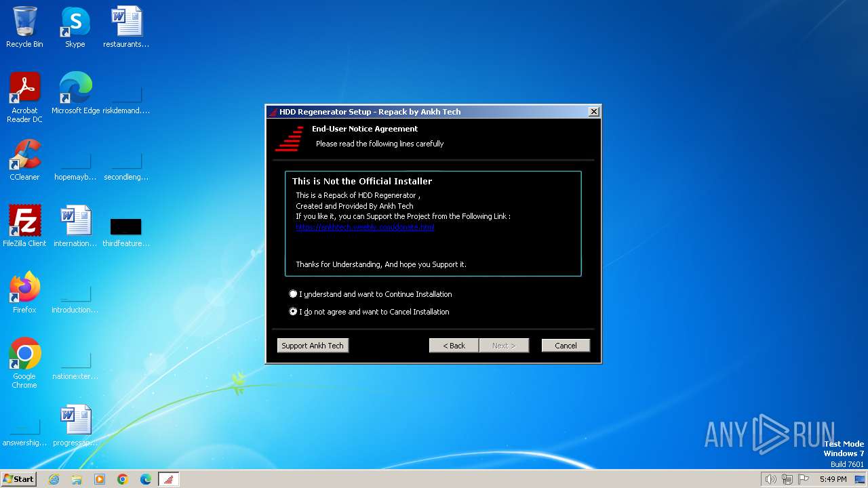Open the ankhtech donate hyperlink
This screenshot has height=488, width=868.
(x=365, y=227)
